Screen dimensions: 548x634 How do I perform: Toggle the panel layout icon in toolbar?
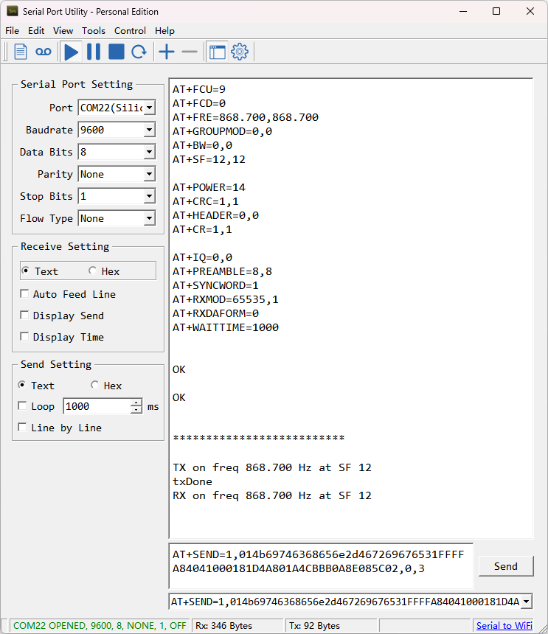[217, 52]
